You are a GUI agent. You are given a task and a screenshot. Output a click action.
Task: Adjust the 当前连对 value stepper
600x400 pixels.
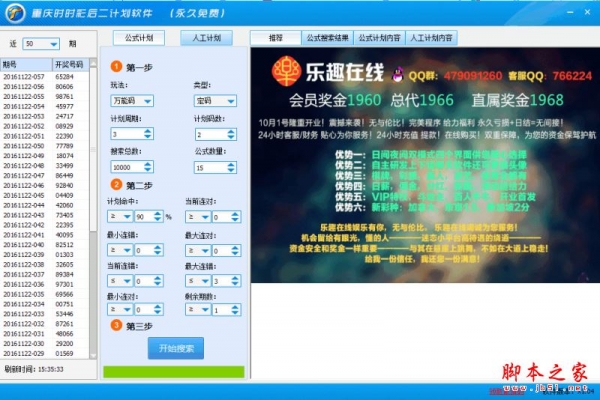(235, 217)
